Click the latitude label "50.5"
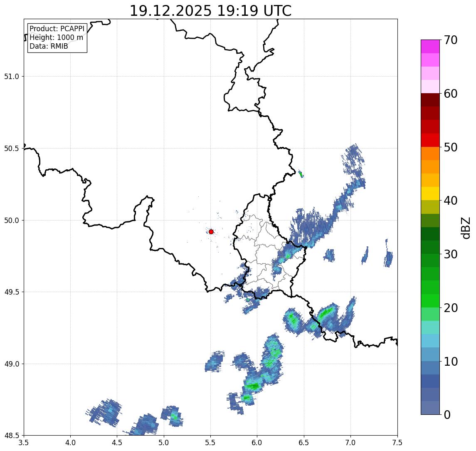Screen dimensions: 476x451 pyautogui.click(x=11, y=149)
